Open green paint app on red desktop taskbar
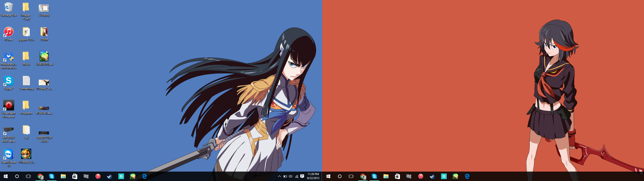Screen dimensions: 644x181 tap(455, 176)
